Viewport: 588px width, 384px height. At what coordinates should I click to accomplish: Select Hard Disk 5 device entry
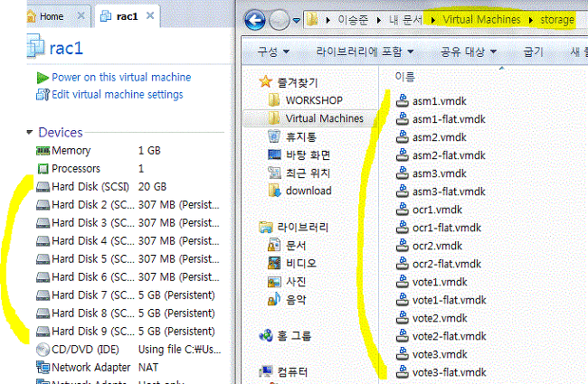(x=128, y=259)
